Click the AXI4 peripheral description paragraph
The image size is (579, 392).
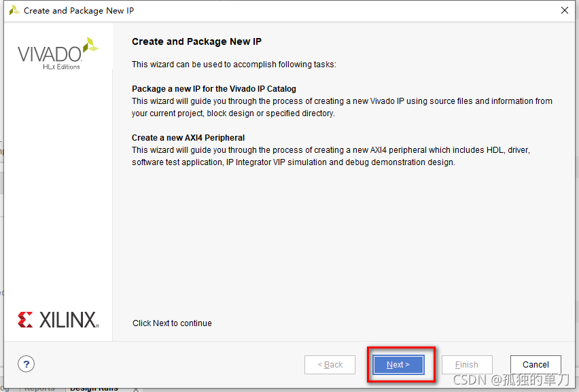coord(330,156)
